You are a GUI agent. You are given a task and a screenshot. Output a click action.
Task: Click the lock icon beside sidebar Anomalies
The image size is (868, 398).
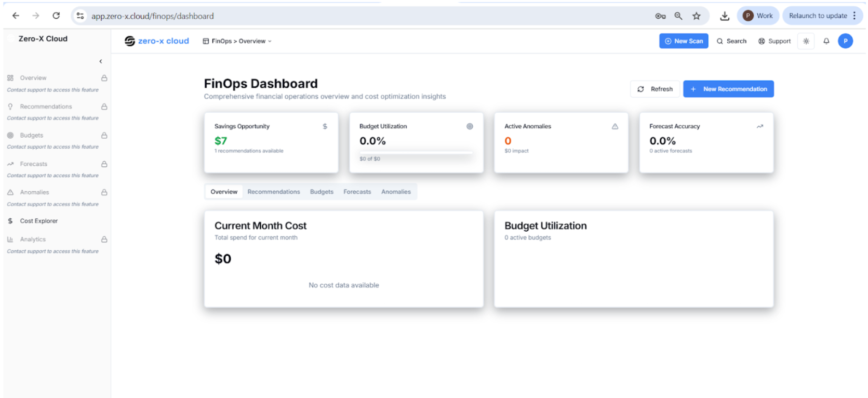[x=104, y=192]
